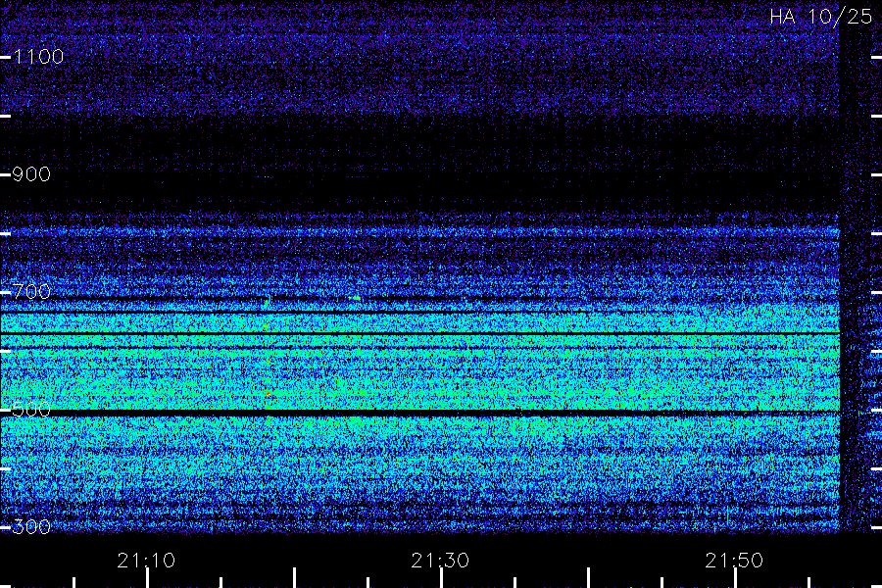Click the 500 frequency axis label
This screenshot has width=882, height=588.
click(x=31, y=409)
